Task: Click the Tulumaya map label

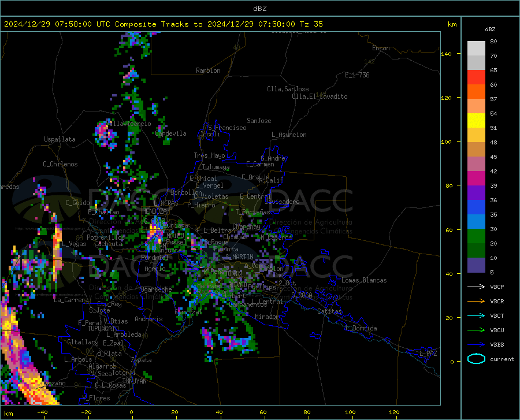Action: (216, 167)
